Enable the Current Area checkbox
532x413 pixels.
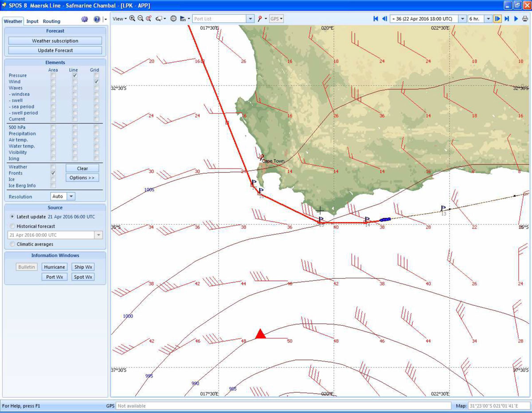click(53, 119)
